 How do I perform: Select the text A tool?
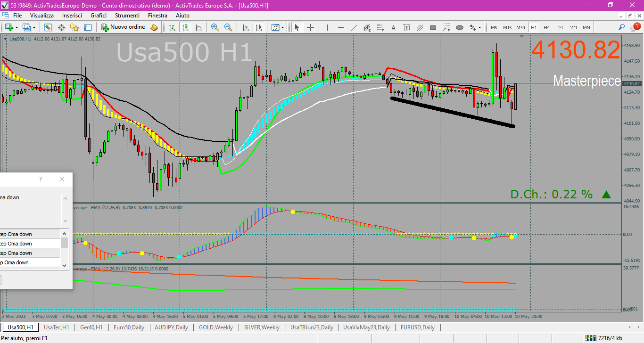pyautogui.click(x=394, y=27)
